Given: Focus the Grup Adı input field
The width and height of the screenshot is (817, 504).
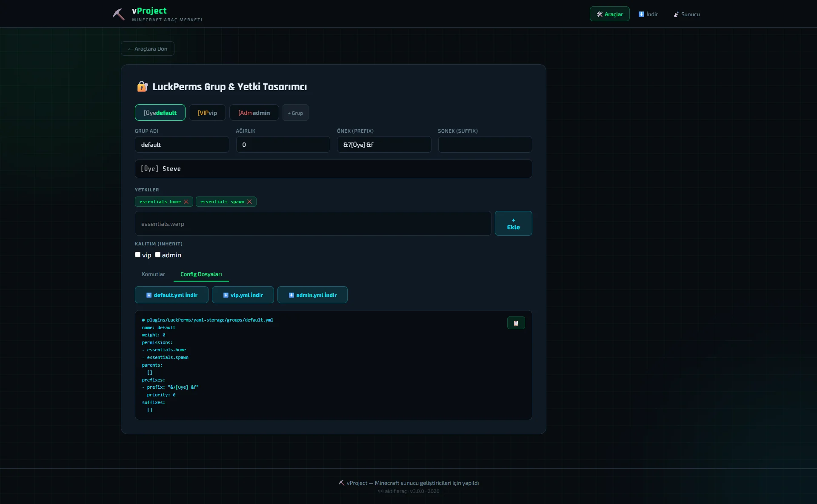Looking at the screenshot, I should [x=182, y=145].
